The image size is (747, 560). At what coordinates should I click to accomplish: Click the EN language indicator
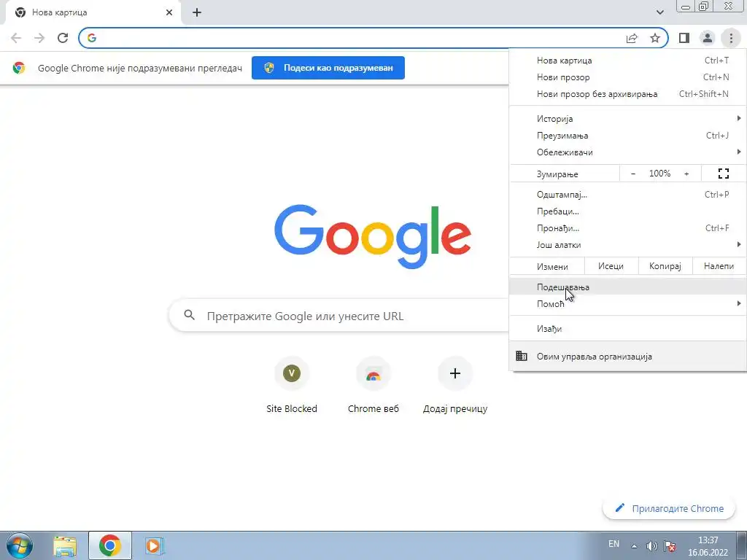coord(614,544)
